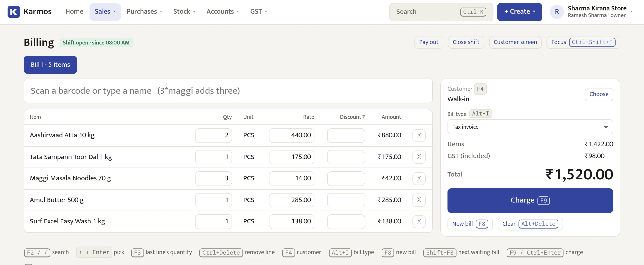This screenshot has height=265, width=644.
Task: Click the ₹1,520.00 total amount
Action: pyautogui.click(x=579, y=174)
